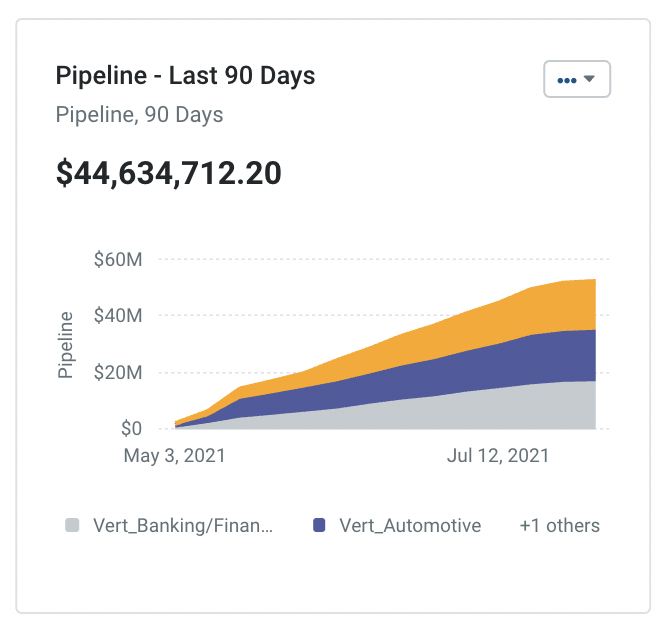Click the Pipeline - Last 90 Days title

185,76
